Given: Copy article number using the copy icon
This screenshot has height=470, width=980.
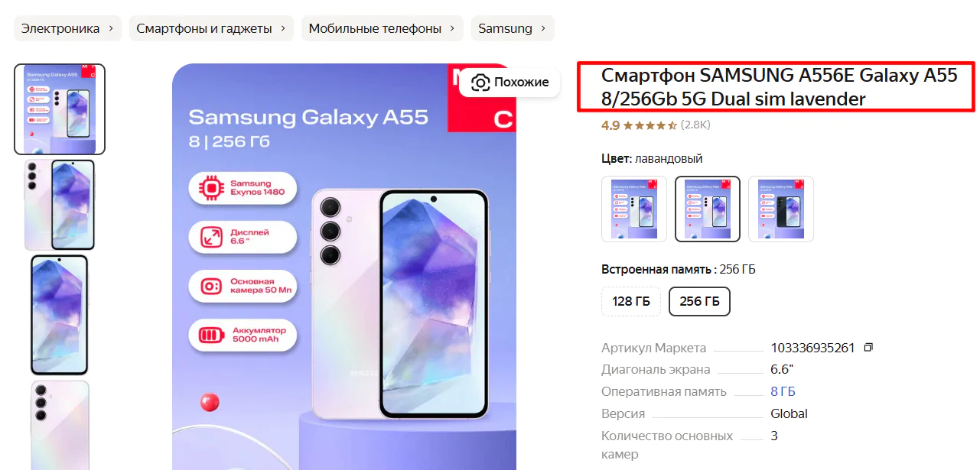Looking at the screenshot, I should (x=868, y=348).
